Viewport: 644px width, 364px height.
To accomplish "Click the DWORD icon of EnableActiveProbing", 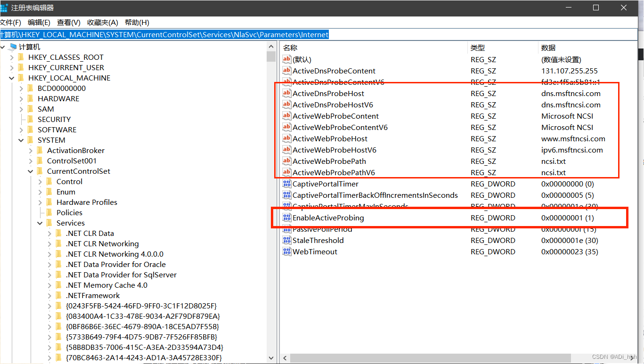I will click(x=287, y=218).
